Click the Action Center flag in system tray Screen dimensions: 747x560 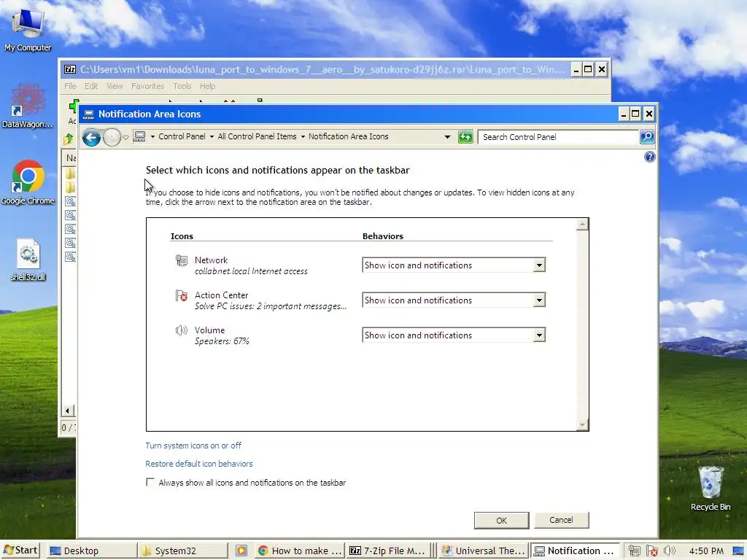pos(652,551)
